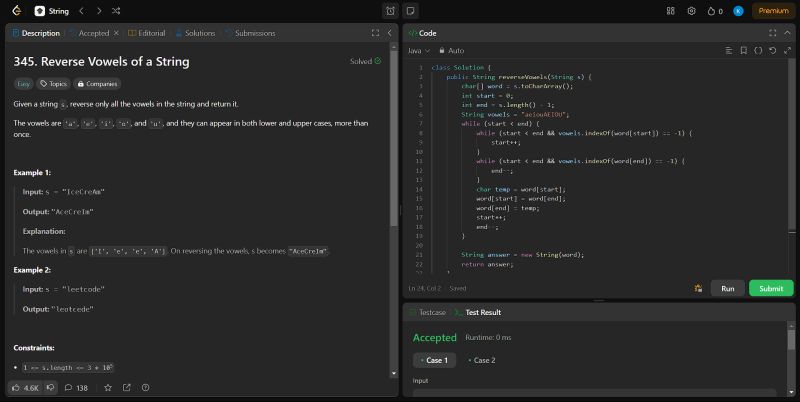Viewport: 800px width, 402px height.
Task: Format code with the curly braces icon
Action: pos(758,50)
